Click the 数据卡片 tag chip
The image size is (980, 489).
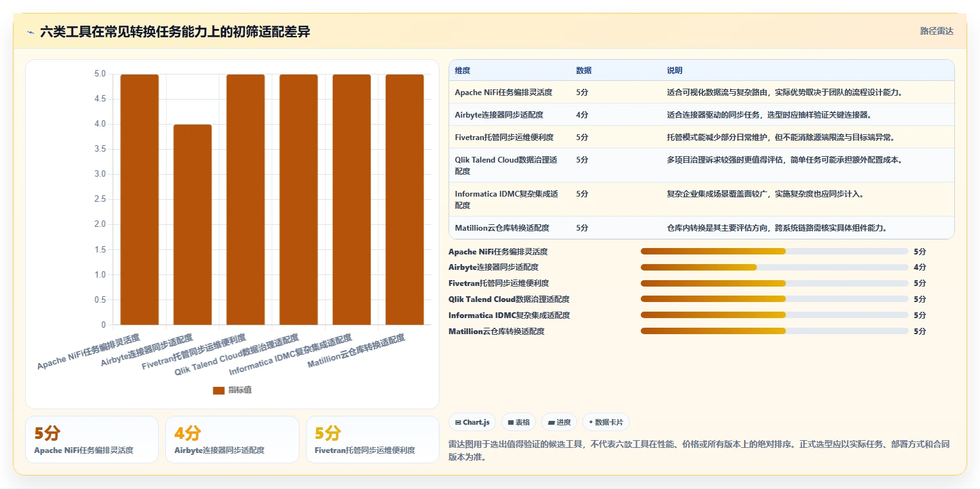605,422
